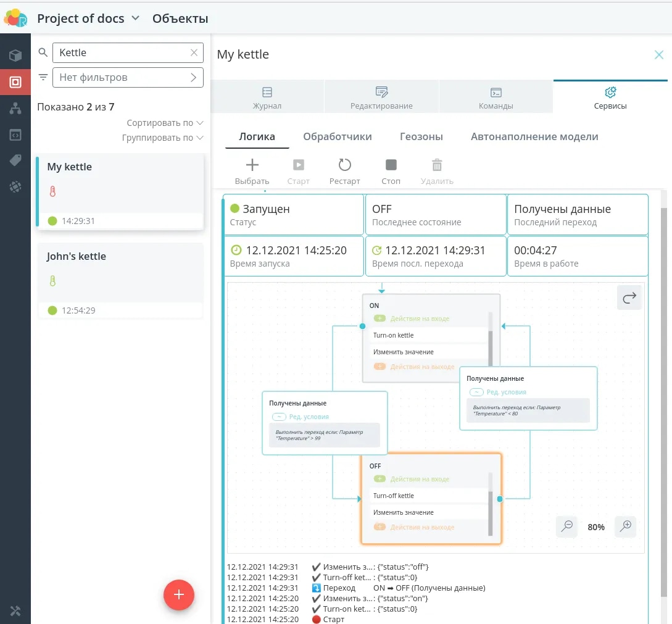The height and width of the screenshot is (624, 672).
Task: Toggle Действия на входе in OFF state
Action: pos(412,479)
